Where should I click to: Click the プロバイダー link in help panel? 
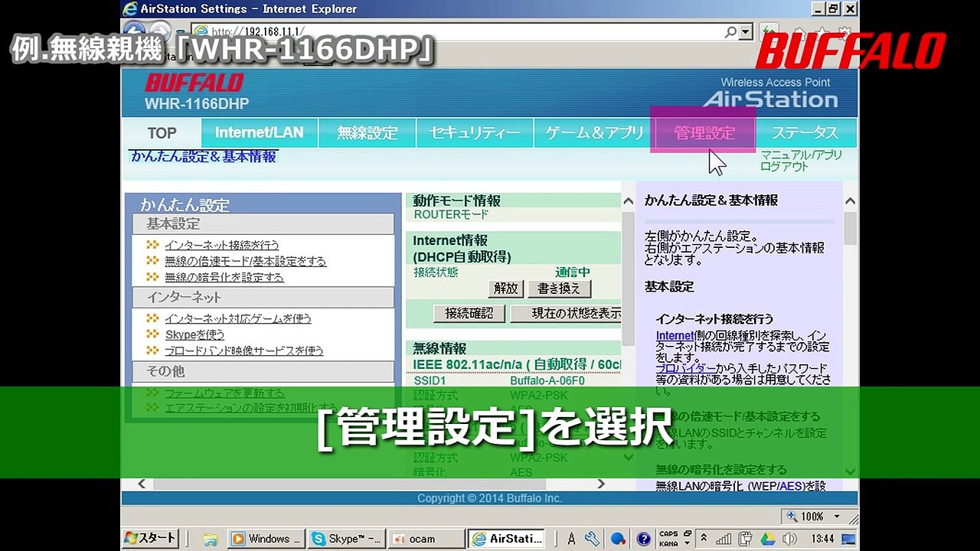tap(686, 368)
